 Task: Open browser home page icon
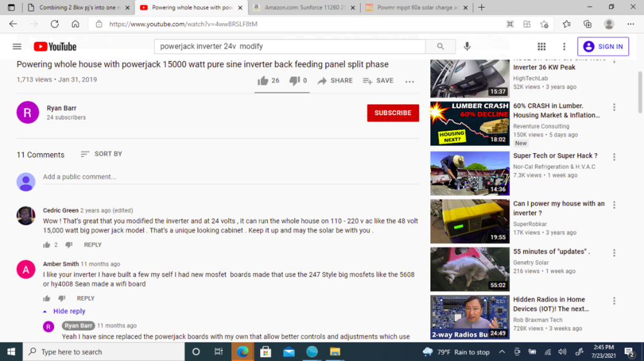[75, 24]
